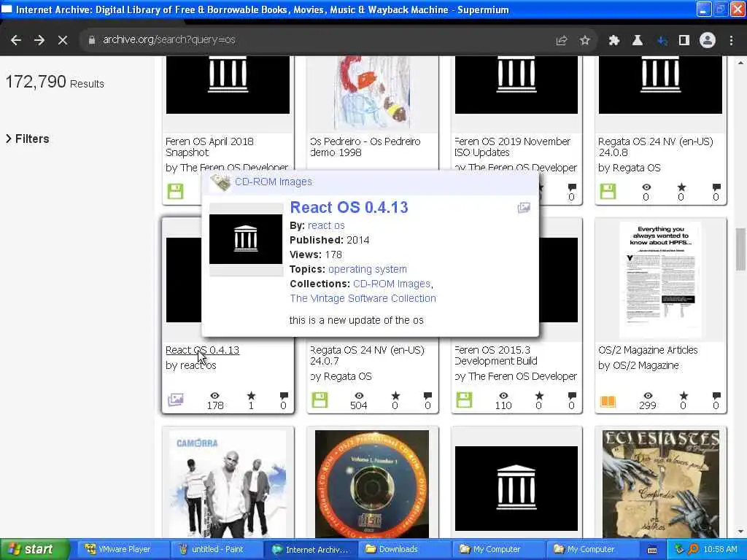Click the floppy icon on Feren OS April 2018 card

tap(175, 192)
